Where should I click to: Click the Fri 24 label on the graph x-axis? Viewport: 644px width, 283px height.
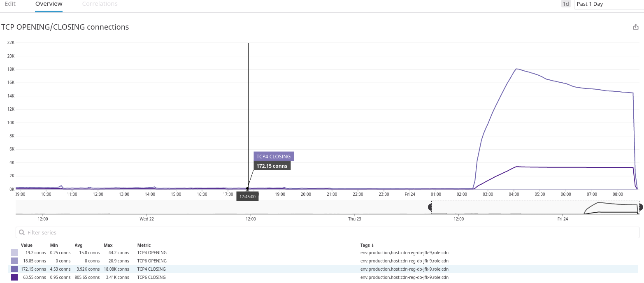[410, 194]
